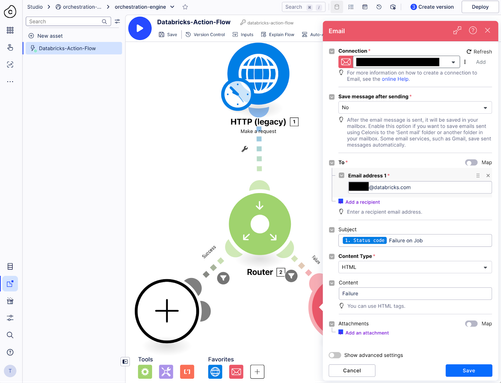The image size is (501, 383).
Task: Click the purple flow control tools icon
Action: coord(166,372)
